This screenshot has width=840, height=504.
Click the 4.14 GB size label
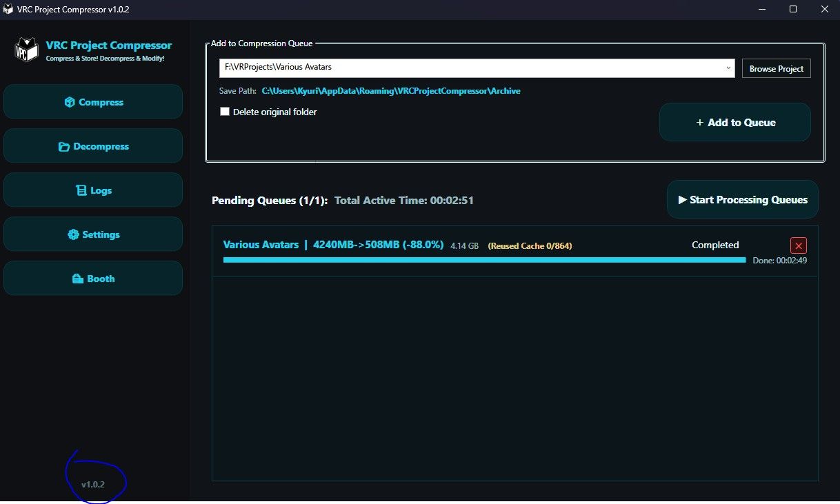(465, 245)
